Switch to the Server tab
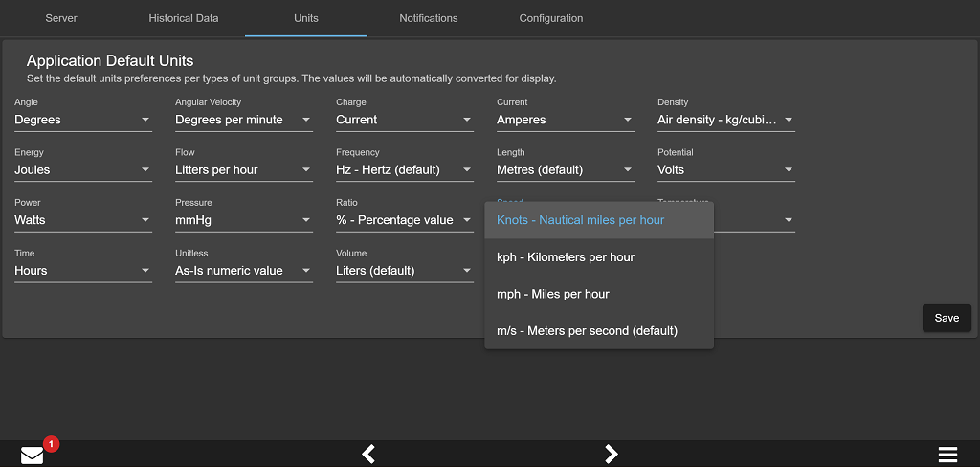Image resolution: width=980 pixels, height=467 pixels. [x=61, y=18]
